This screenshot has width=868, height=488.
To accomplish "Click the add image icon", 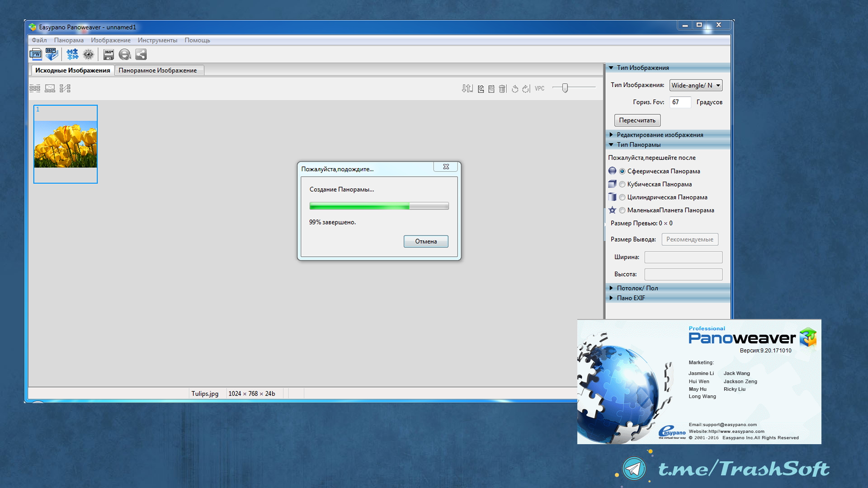I will pyautogui.click(x=491, y=89).
